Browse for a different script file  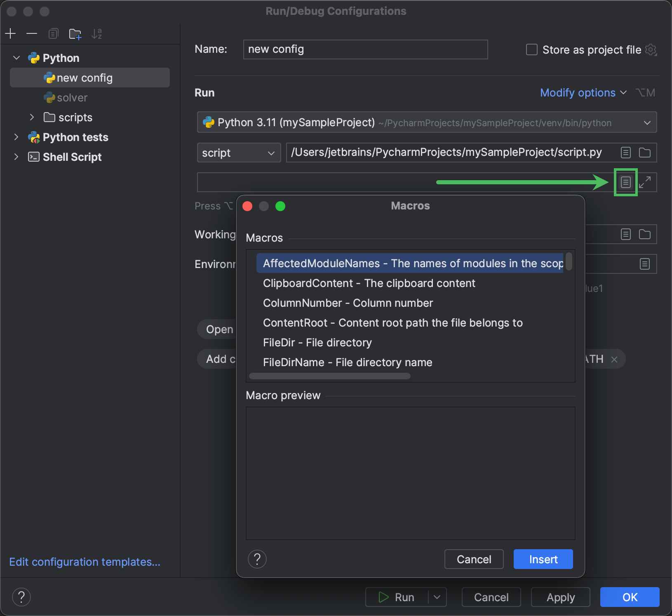click(x=645, y=153)
